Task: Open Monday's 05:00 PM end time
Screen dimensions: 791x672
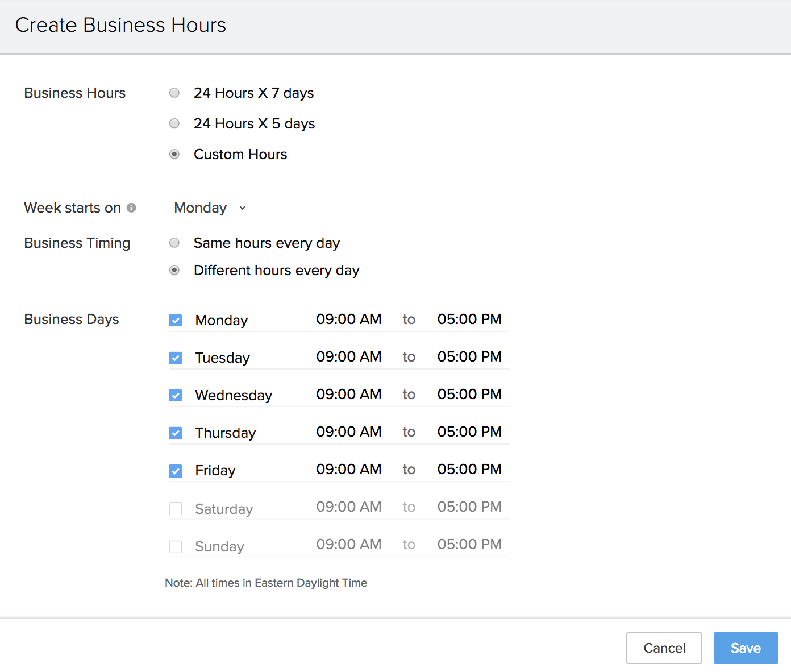Action: [469, 320]
